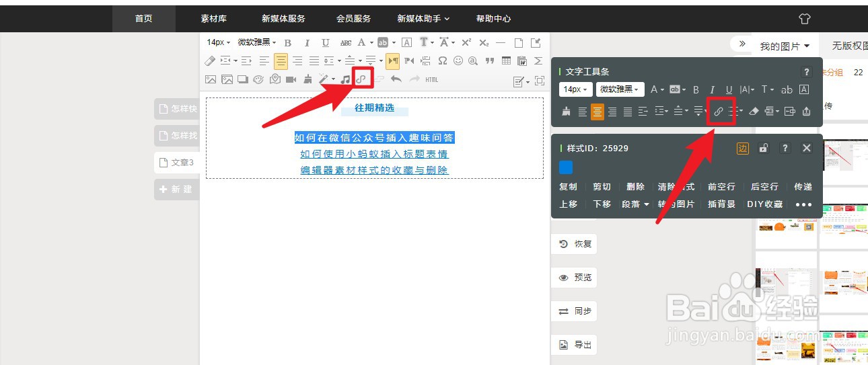Open the 素材库 menu item
This screenshot has width=868, height=365.
213,19
